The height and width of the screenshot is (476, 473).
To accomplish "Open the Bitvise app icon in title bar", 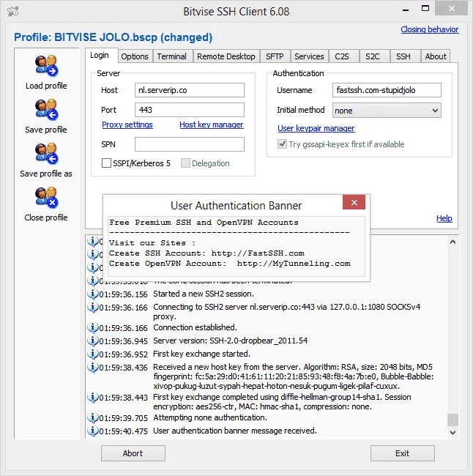I will coord(13,12).
